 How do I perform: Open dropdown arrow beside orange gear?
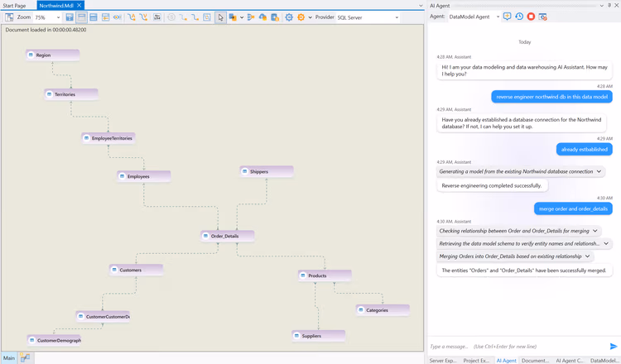310,17
